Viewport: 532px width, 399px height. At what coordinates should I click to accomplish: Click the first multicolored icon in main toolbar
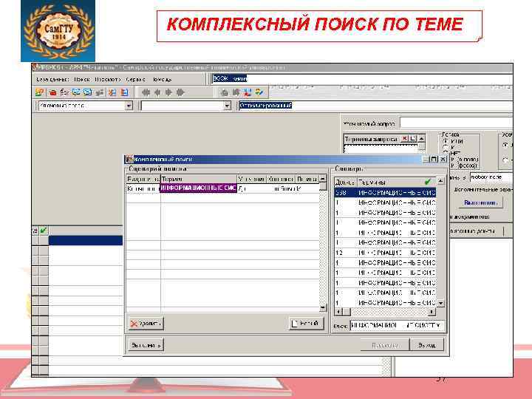(x=40, y=92)
